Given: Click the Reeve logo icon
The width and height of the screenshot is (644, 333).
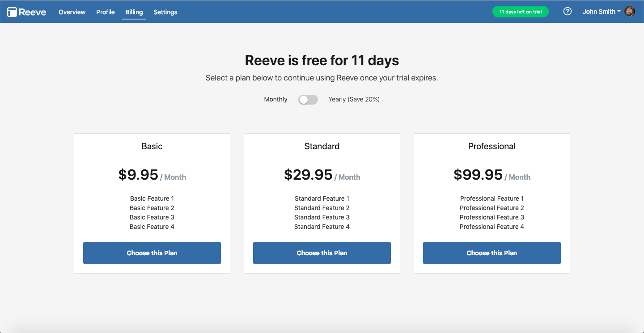Looking at the screenshot, I should coord(12,12).
